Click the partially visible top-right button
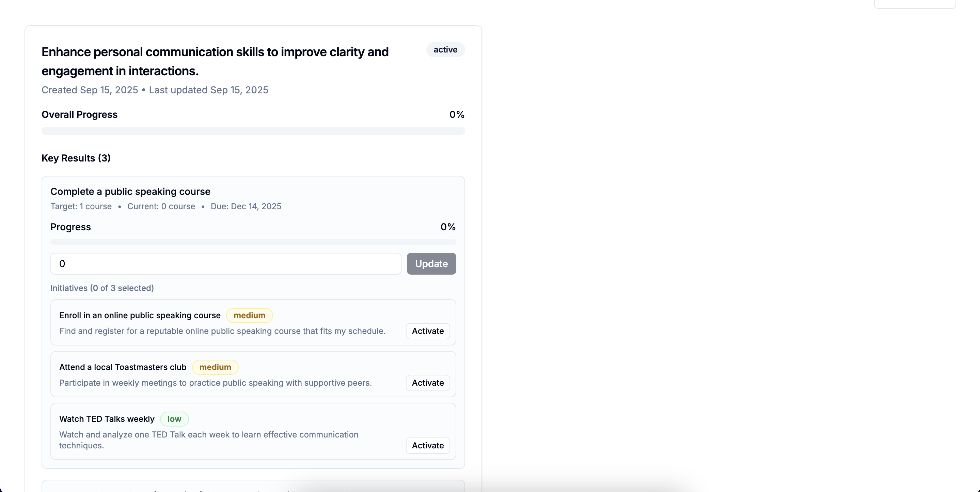This screenshot has width=980, height=492. [x=915, y=4]
